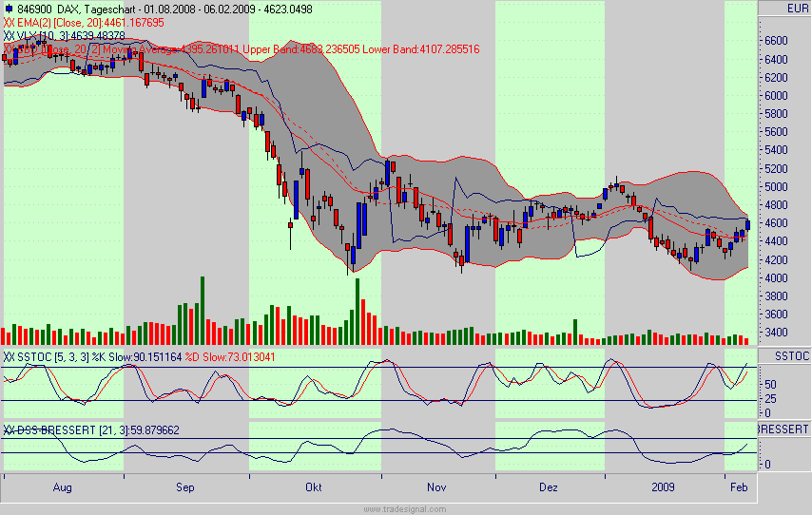Click the 25 level on SSTOC axis
Screen dimensions: 812x515
pos(770,399)
